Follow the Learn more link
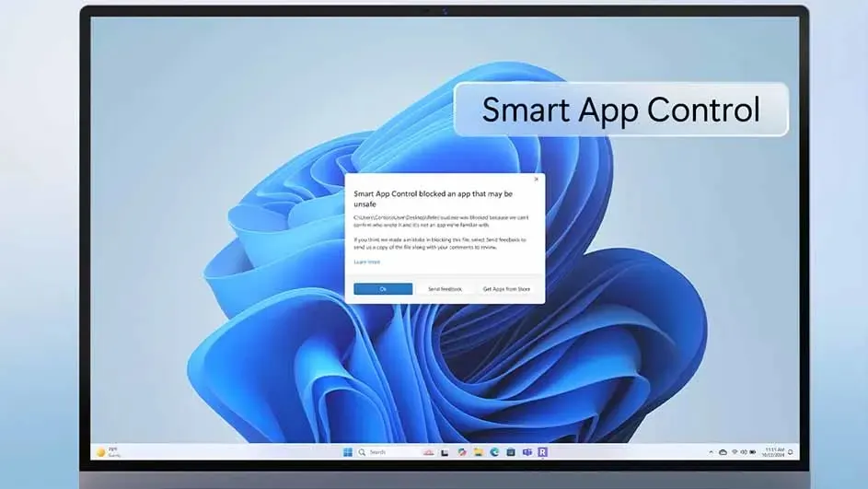Image resolution: width=868 pixels, height=489 pixels. pos(366,262)
